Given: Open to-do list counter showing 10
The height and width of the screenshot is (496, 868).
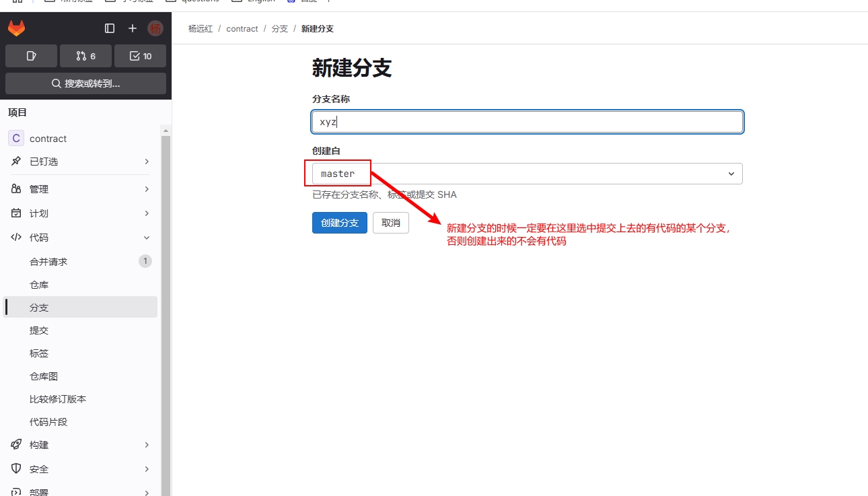Looking at the screenshot, I should pyautogui.click(x=140, y=56).
